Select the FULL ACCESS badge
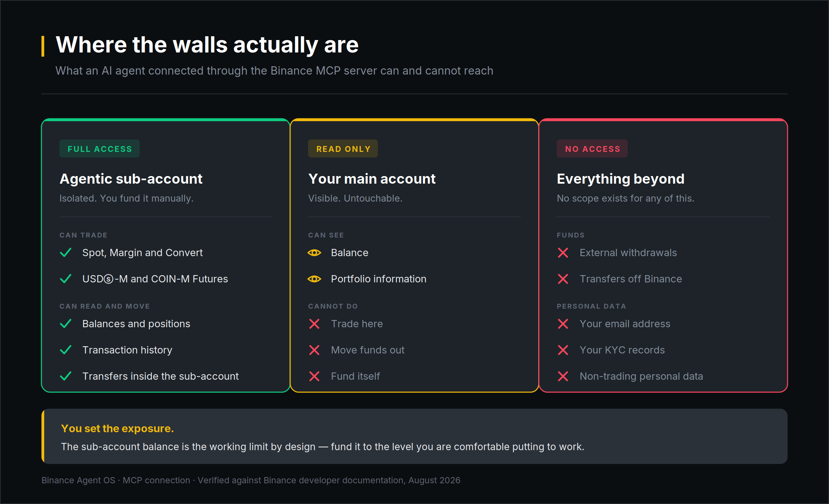Screen dimensions: 829x504 (99, 149)
